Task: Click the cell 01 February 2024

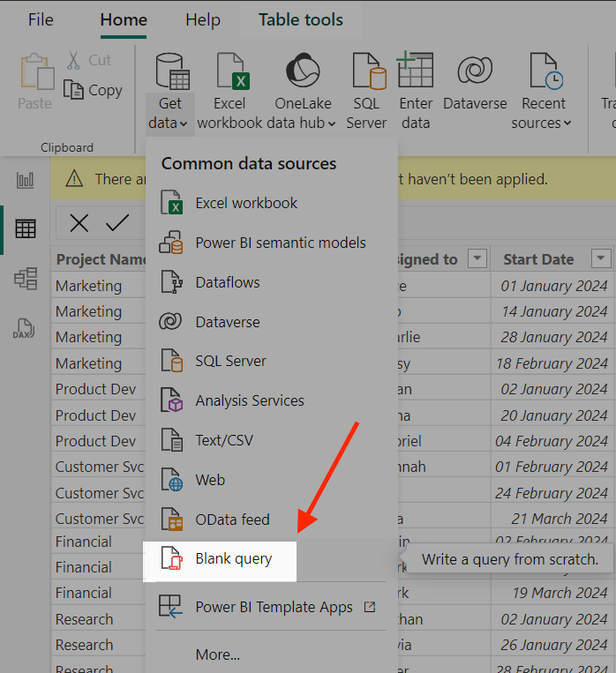Action: pyautogui.click(x=552, y=467)
